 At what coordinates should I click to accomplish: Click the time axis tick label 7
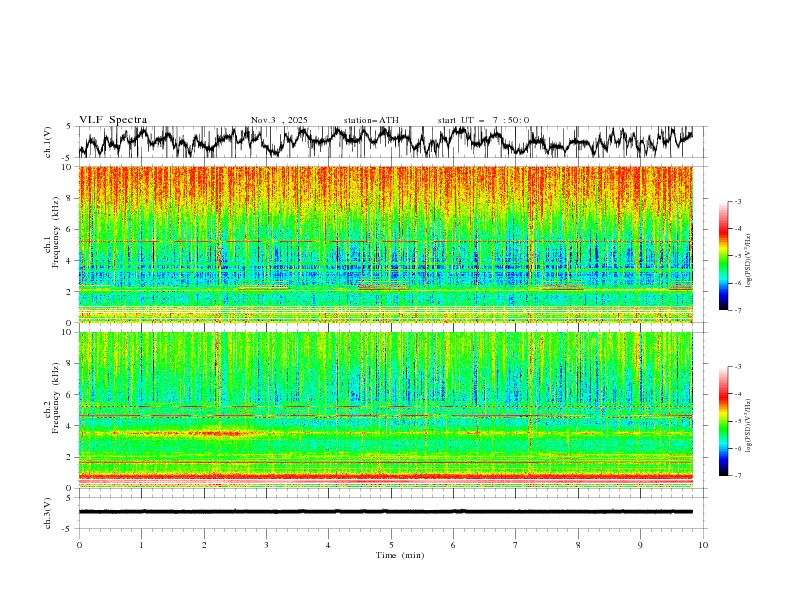coord(516,545)
